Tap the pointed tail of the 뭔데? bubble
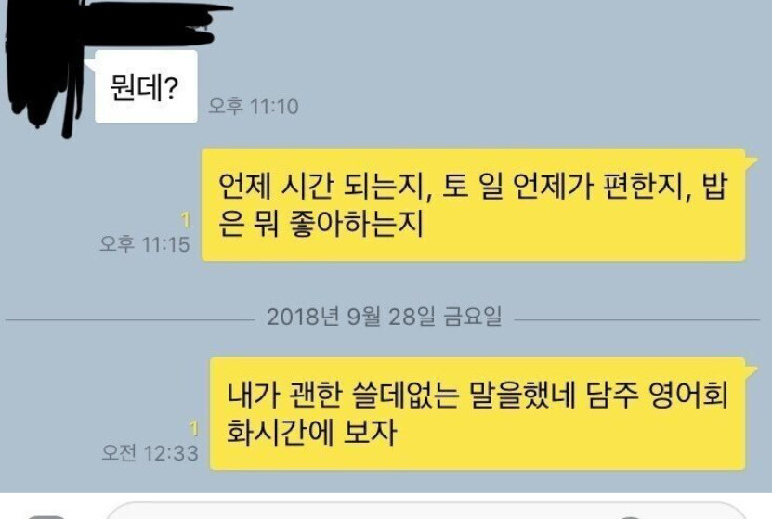Screen dimensions: 772x532 click(x=90, y=66)
